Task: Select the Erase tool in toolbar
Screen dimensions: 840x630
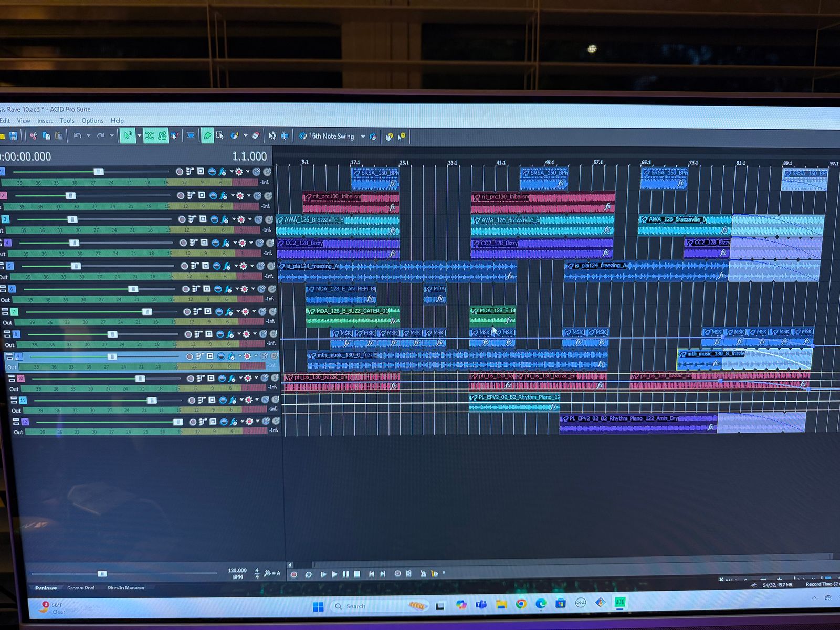Action: (x=256, y=136)
